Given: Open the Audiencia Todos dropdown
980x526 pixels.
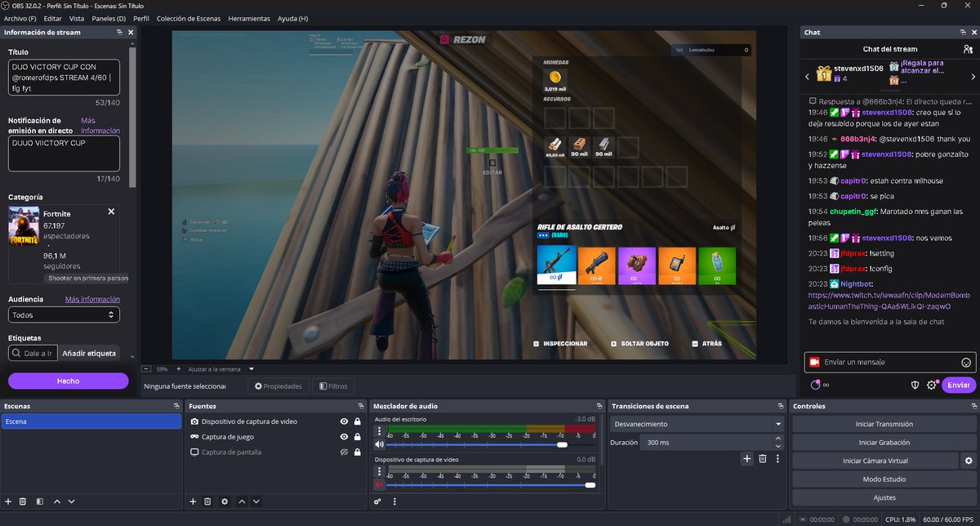Looking at the screenshot, I should click(x=65, y=314).
